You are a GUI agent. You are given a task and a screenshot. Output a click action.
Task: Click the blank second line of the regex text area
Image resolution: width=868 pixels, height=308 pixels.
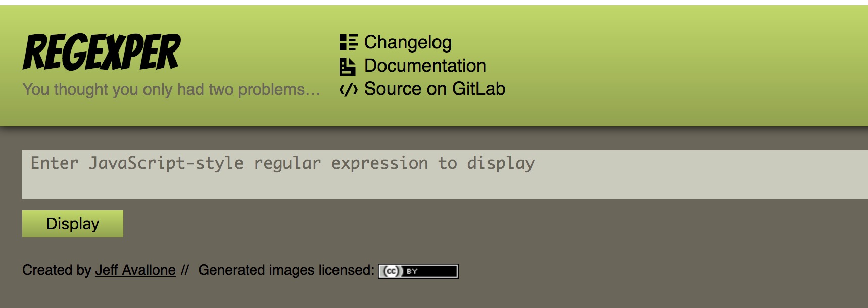click(x=445, y=186)
